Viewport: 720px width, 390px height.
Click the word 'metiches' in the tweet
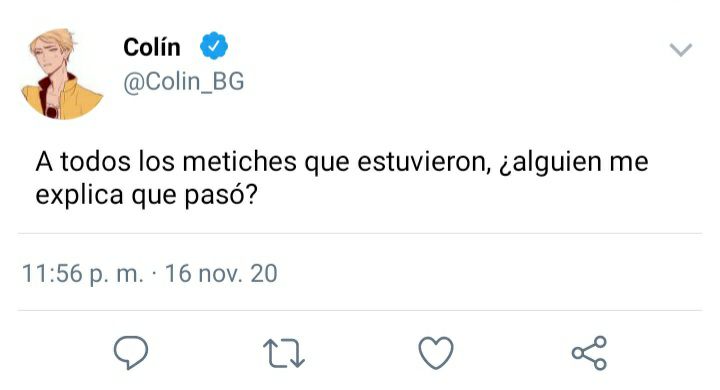tap(239, 162)
